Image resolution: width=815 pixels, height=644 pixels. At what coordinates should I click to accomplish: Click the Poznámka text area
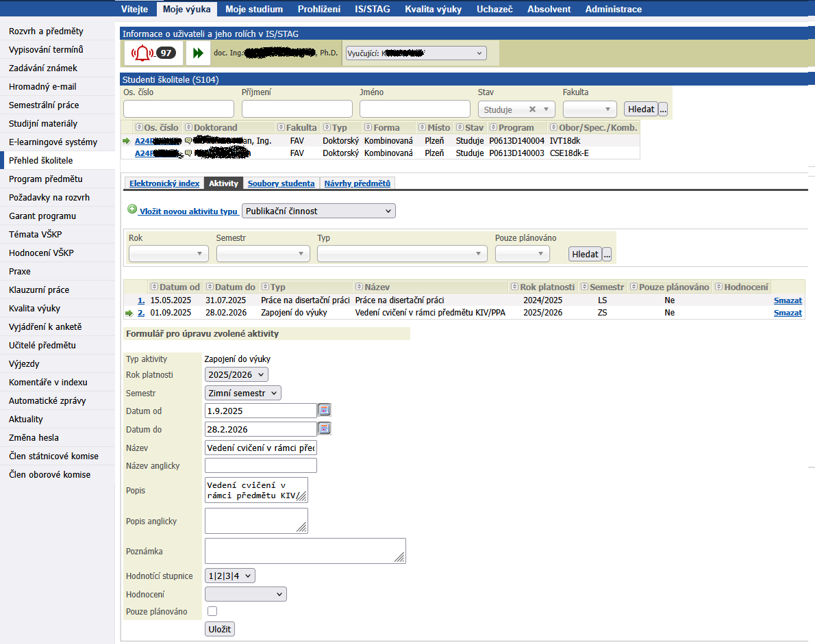coord(305,551)
